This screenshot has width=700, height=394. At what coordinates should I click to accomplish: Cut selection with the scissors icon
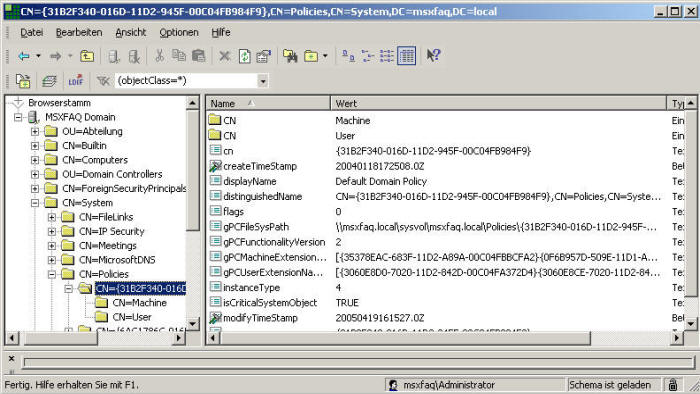click(x=159, y=56)
